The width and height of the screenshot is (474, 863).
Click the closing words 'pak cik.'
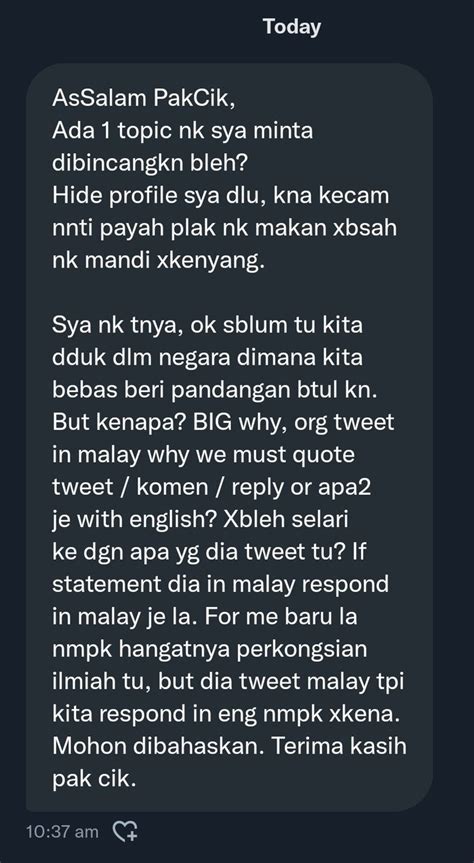(94, 779)
